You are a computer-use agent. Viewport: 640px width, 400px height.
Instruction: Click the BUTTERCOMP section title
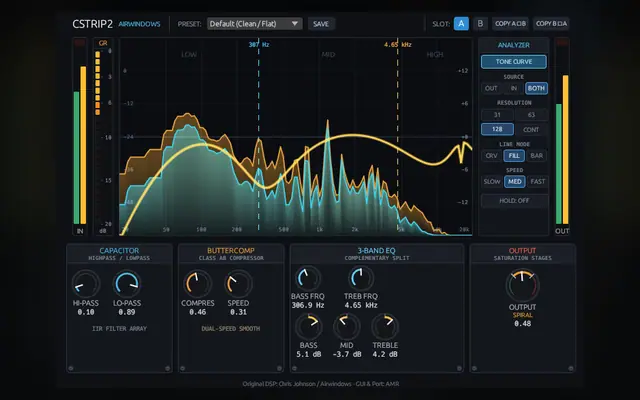coord(231,251)
